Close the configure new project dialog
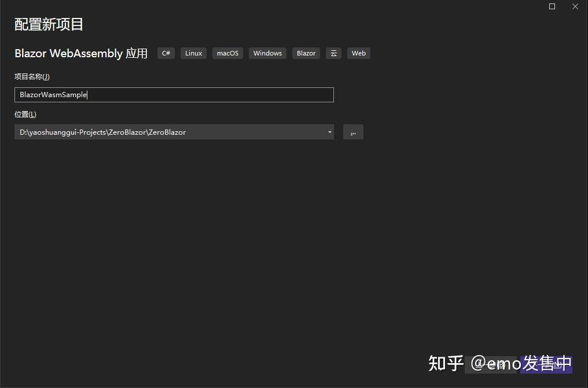The image size is (588, 388). [x=575, y=6]
